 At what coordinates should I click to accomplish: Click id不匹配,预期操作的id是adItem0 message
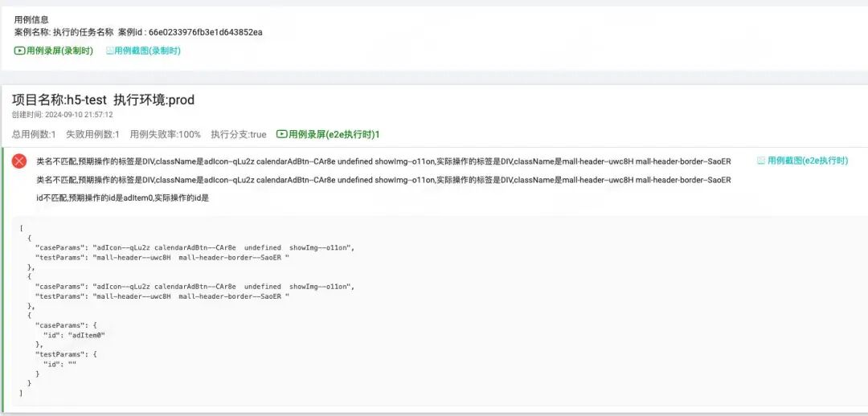(x=123, y=198)
